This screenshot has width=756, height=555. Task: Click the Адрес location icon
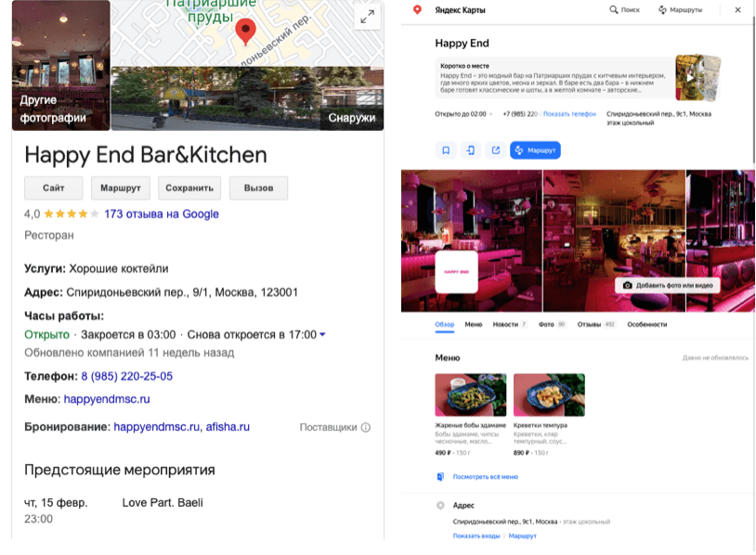click(440, 506)
